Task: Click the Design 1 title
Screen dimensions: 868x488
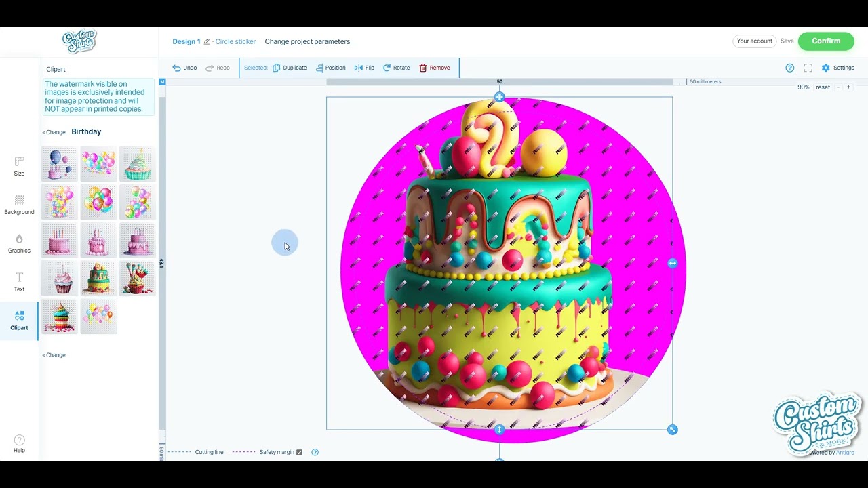Action: point(186,42)
